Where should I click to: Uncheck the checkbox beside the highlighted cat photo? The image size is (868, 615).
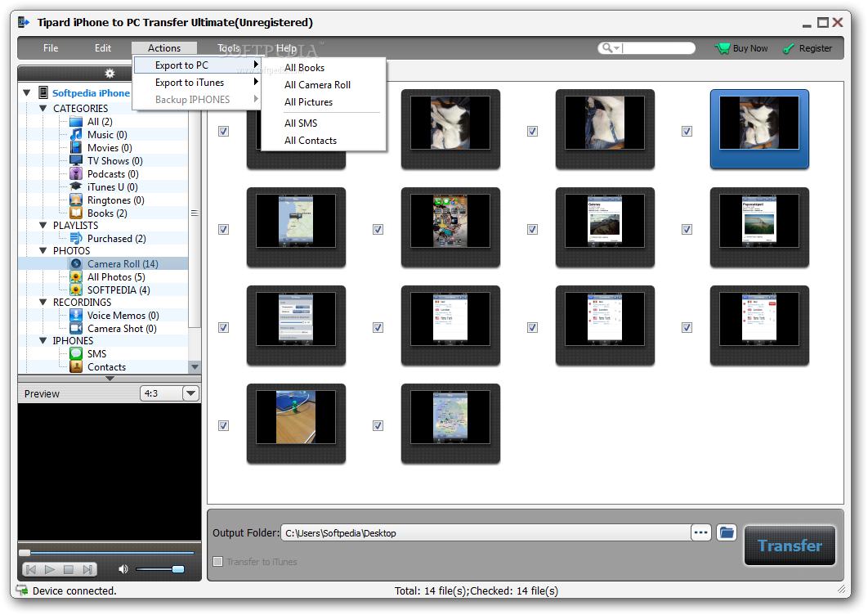pos(687,132)
